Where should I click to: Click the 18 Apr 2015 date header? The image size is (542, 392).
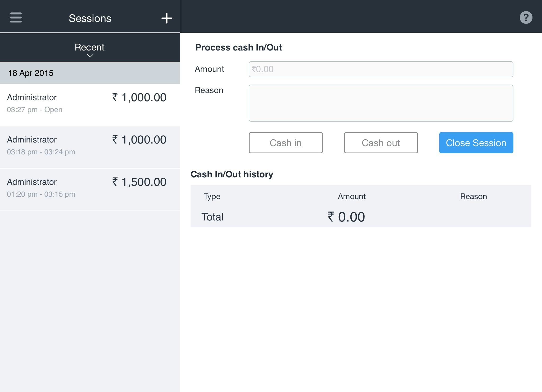click(x=31, y=73)
